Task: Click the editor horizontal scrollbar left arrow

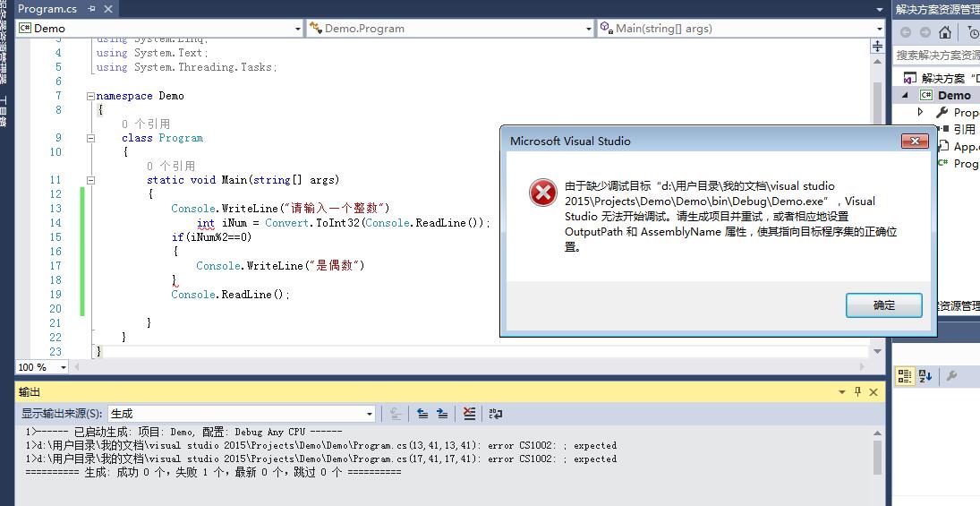Action: coord(78,367)
